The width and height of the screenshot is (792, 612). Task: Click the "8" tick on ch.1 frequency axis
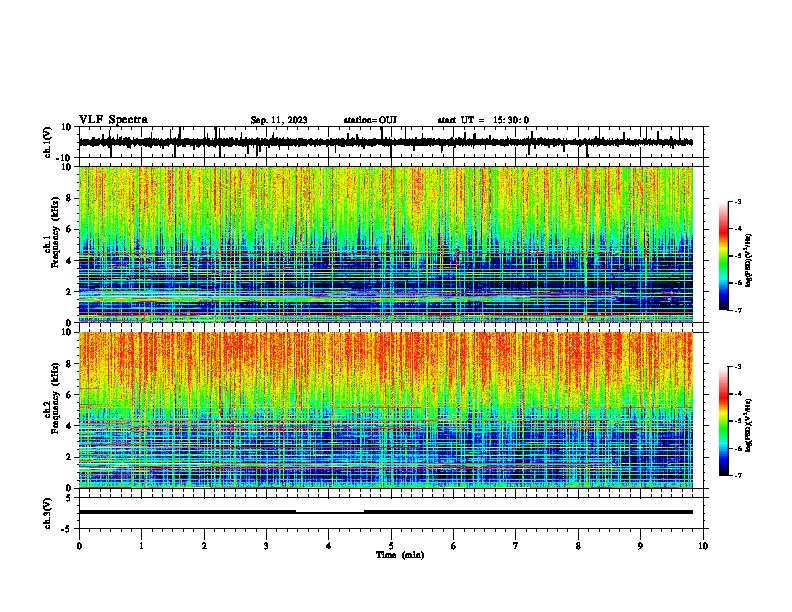click(x=69, y=198)
